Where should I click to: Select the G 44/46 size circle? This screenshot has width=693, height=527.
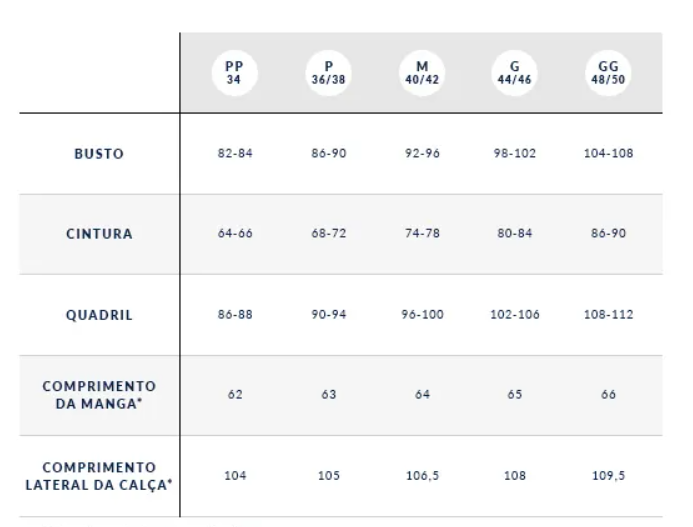[515, 73]
